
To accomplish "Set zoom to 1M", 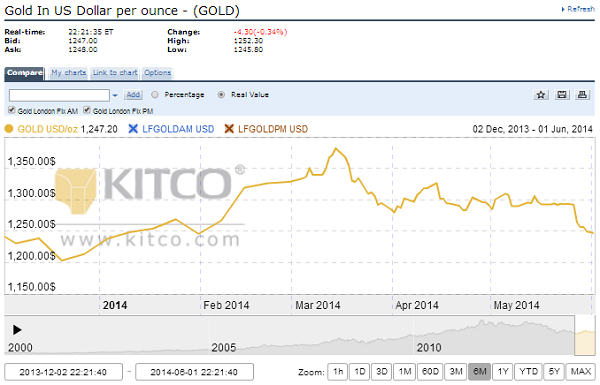I will 404,372.
